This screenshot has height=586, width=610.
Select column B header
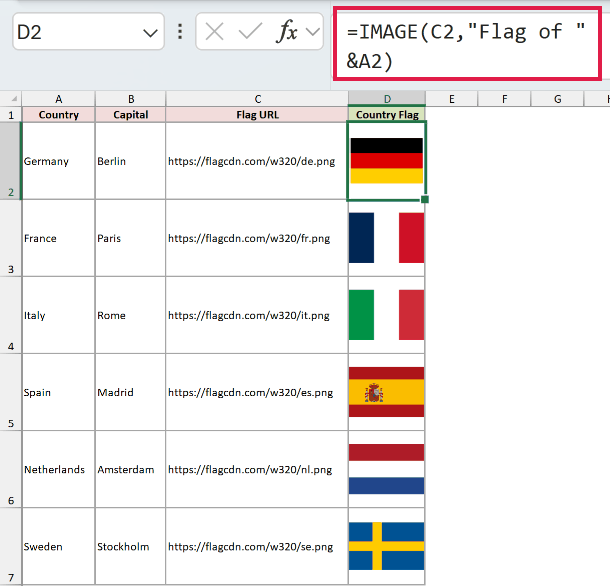(131, 99)
